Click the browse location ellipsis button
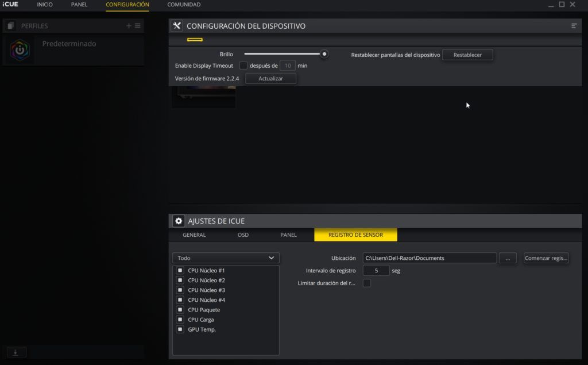The width and height of the screenshot is (588, 365). pos(508,258)
